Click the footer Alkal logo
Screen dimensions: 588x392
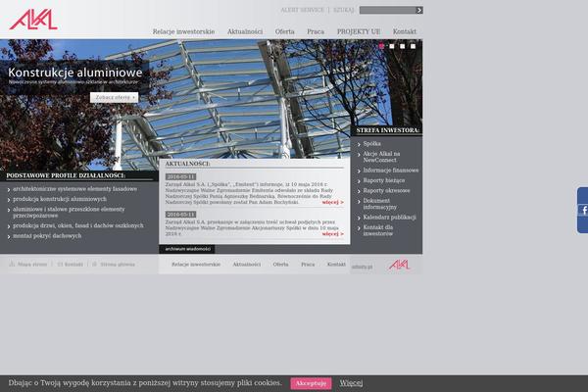(399, 265)
